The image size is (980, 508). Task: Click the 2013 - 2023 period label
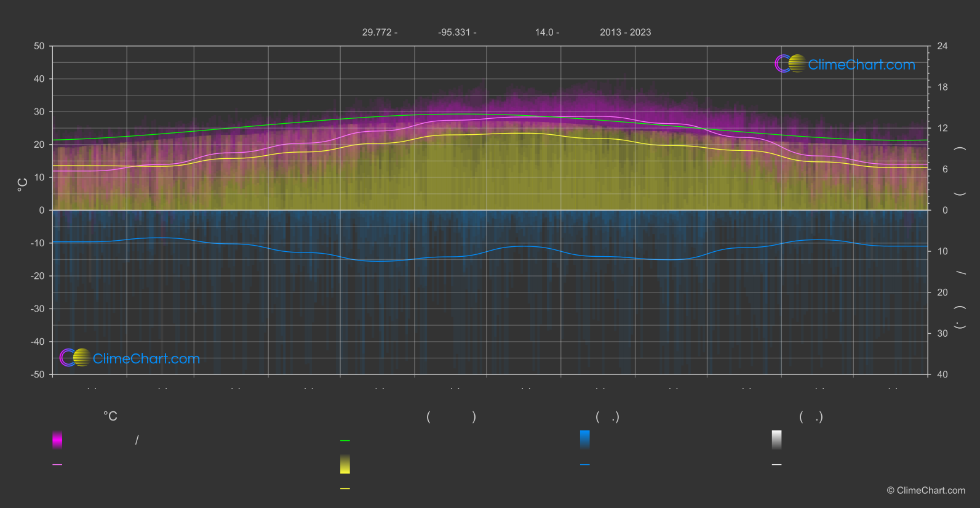click(x=626, y=32)
